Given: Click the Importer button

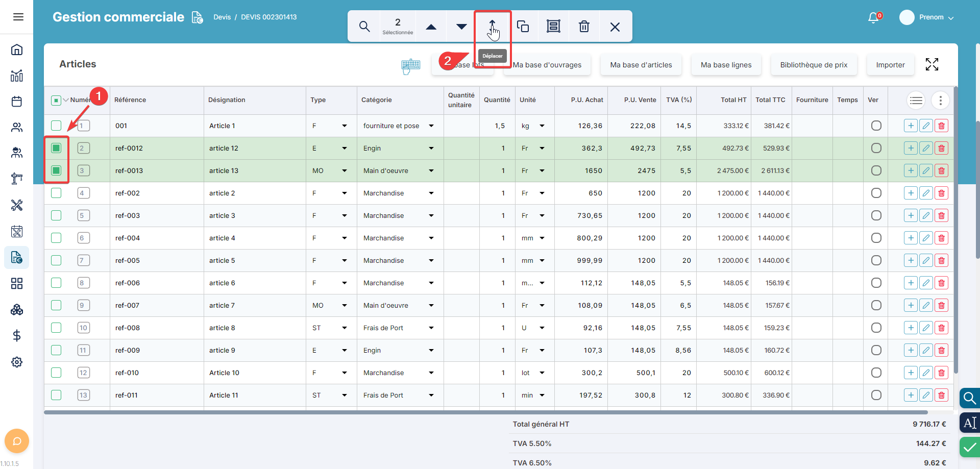Looking at the screenshot, I should tap(890, 65).
